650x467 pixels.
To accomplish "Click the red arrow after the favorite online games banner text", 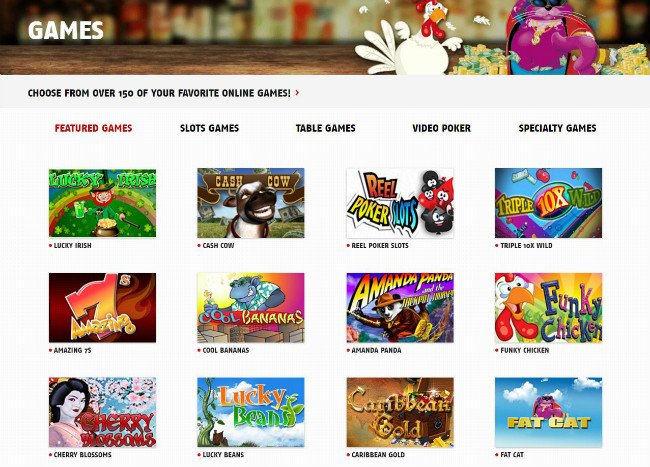I will coord(297,93).
